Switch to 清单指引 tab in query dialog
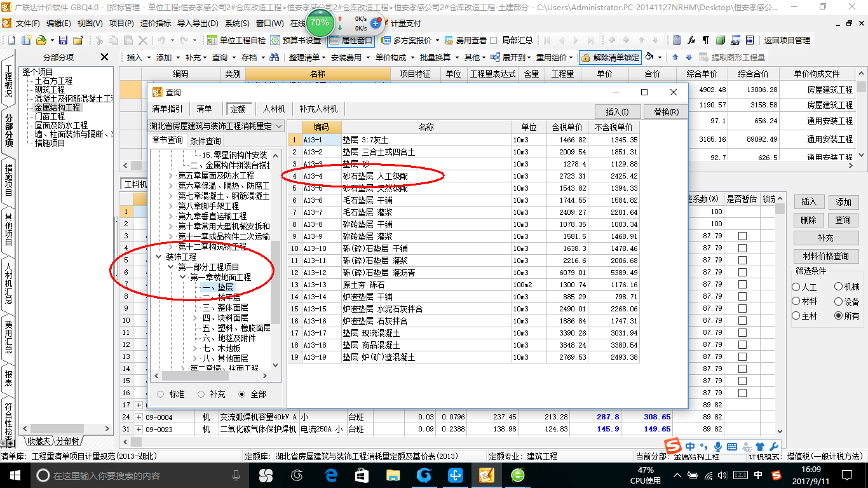This screenshot has height=488, width=868. 167,109
